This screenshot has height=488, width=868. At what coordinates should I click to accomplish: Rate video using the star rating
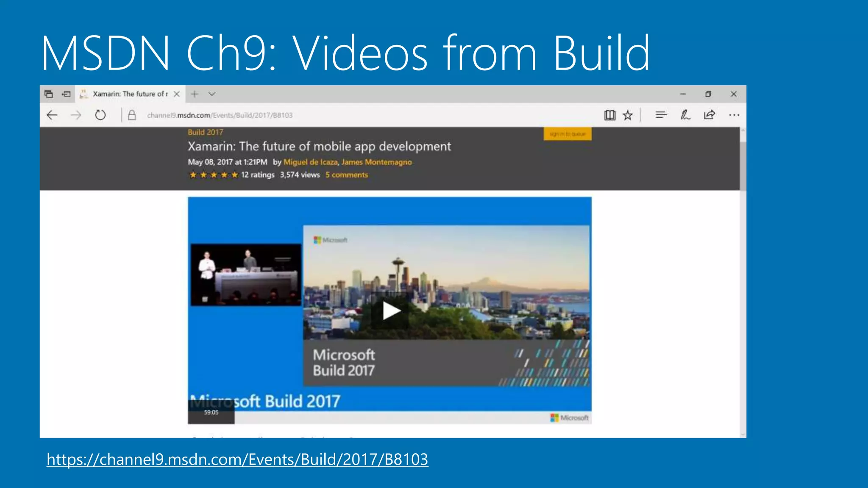214,175
